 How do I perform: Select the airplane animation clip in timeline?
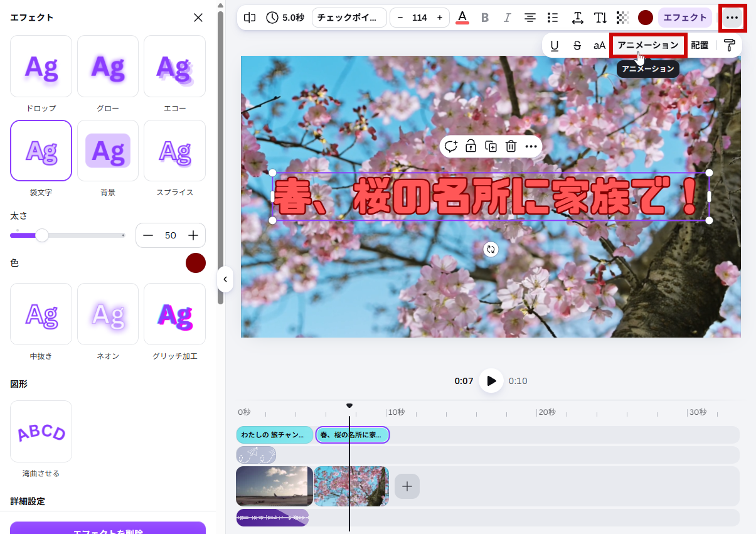point(256,455)
